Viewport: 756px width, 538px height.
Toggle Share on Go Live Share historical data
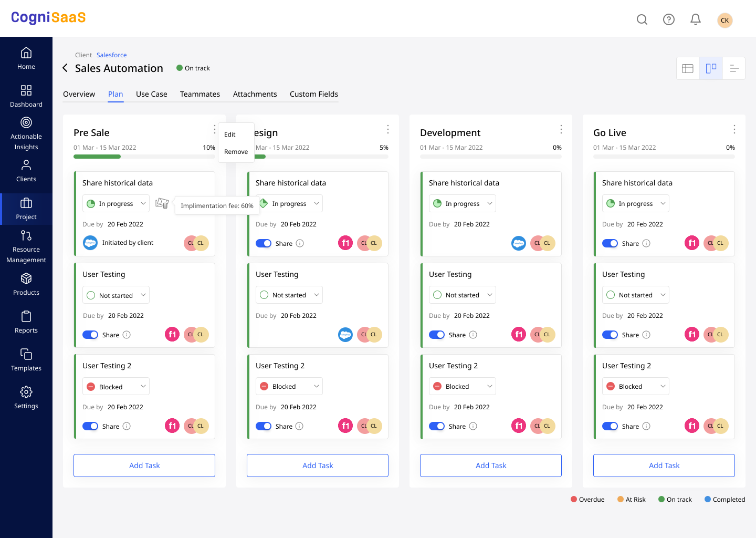click(610, 243)
